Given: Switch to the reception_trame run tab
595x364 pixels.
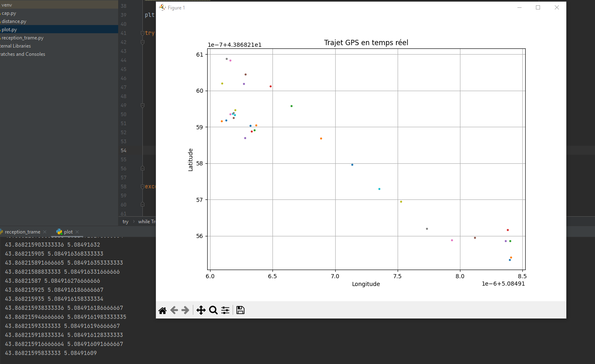Looking at the screenshot, I should [x=22, y=232].
